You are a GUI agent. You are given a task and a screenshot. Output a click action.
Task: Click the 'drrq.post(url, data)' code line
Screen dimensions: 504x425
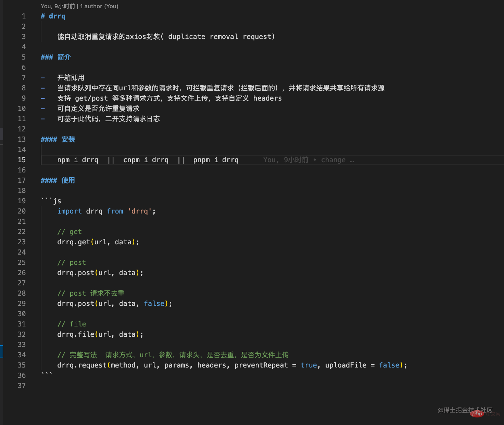pos(100,272)
